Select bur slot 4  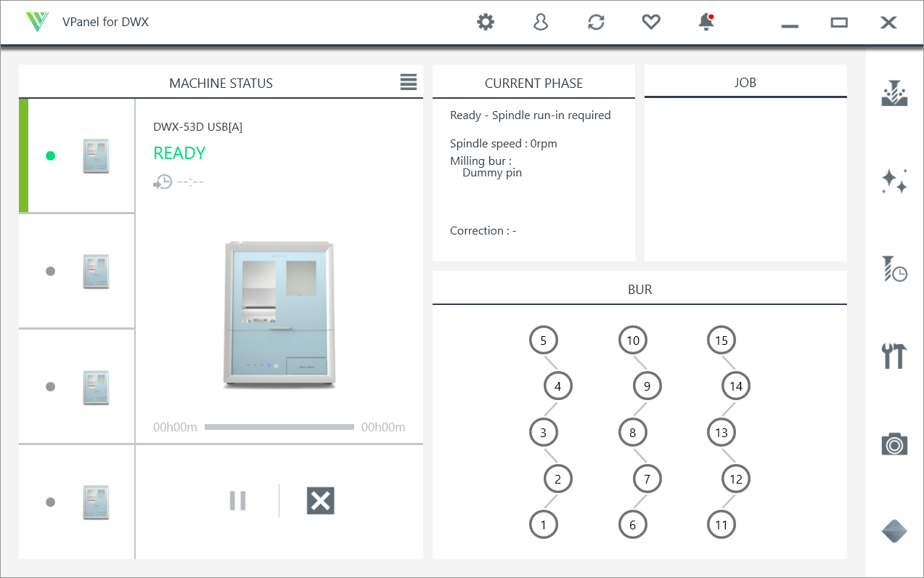[x=558, y=386]
